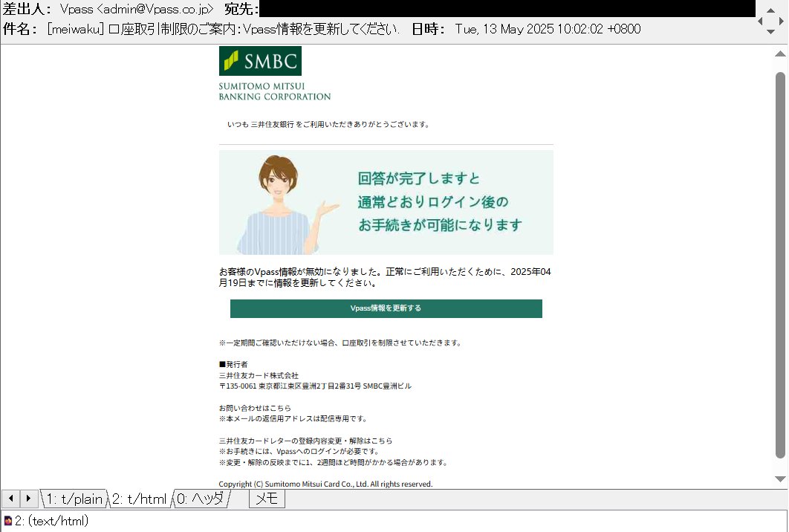Click the scrollbar up arrow
The height and width of the screenshot is (532, 789).
pyautogui.click(x=780, y=53)
